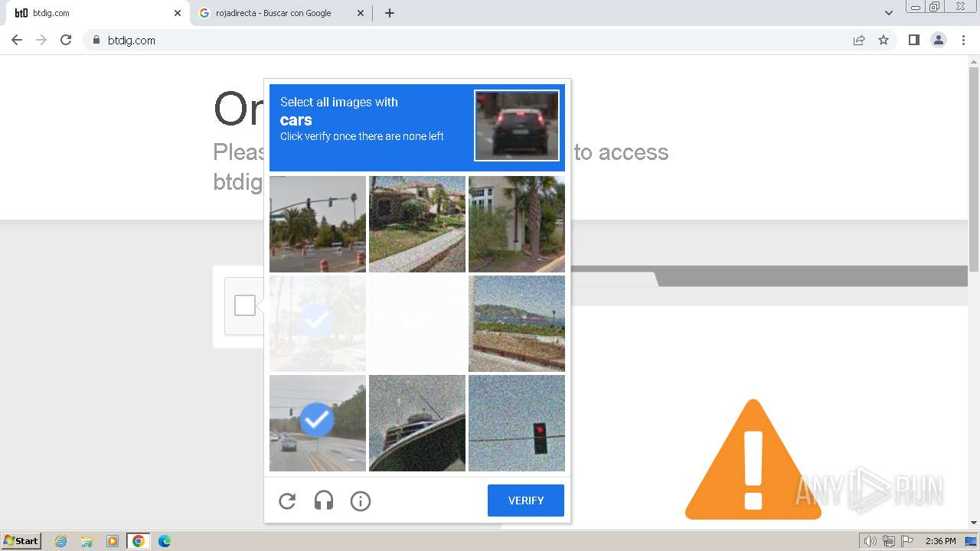
Task: Select tile with palm tree by building
Action: pos(517,224)
